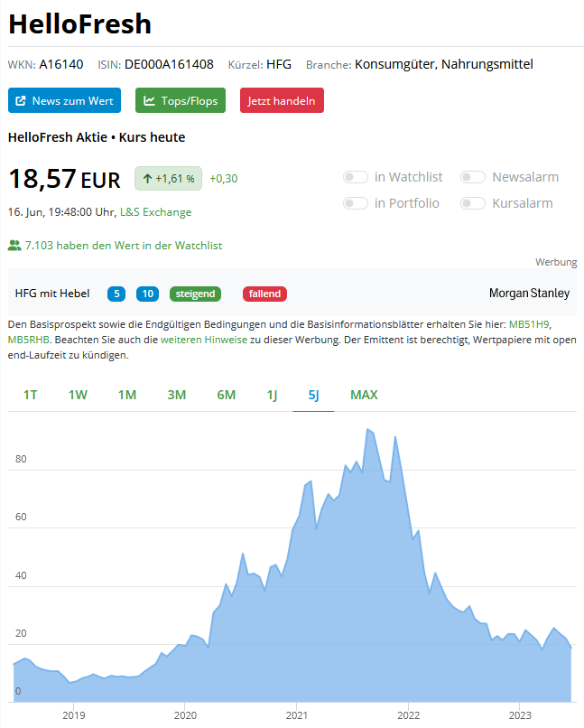Open the MAX chart view
This screenshot has height=728, width=584.
tap(364, 395)
